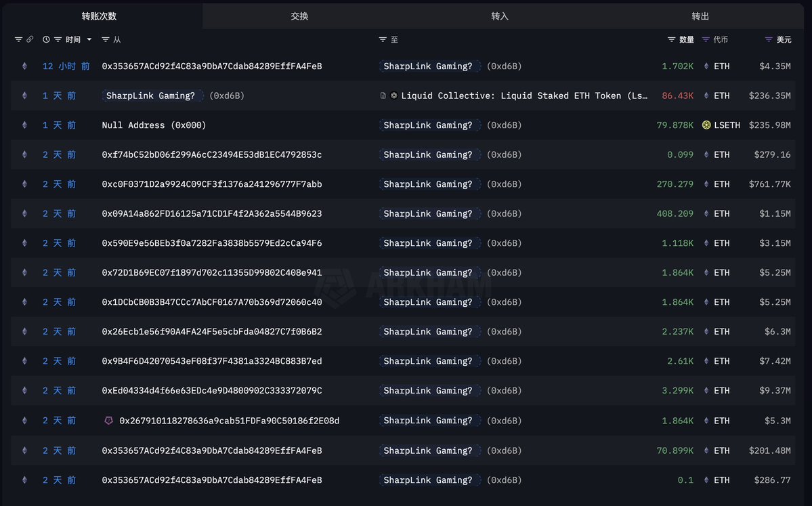The image size is (812, 506).
Task: Open address 0x590E9e56BEb3f0a7282Fa3838b5579Ed2cCa94F6
Action: click(x=212, y=243)
